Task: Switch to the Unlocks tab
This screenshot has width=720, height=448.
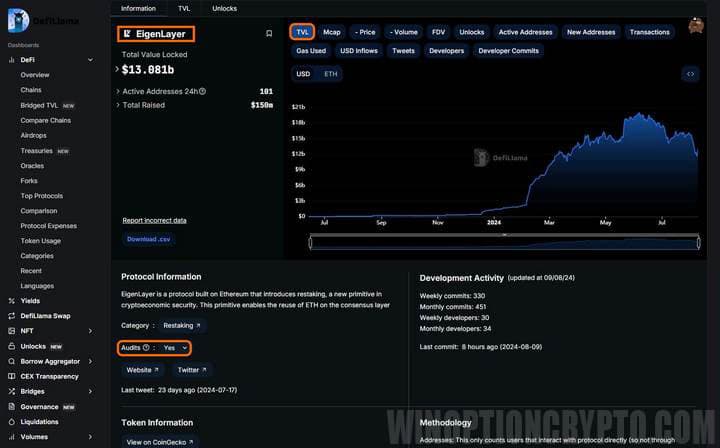Action: click(x=224, y=8)
